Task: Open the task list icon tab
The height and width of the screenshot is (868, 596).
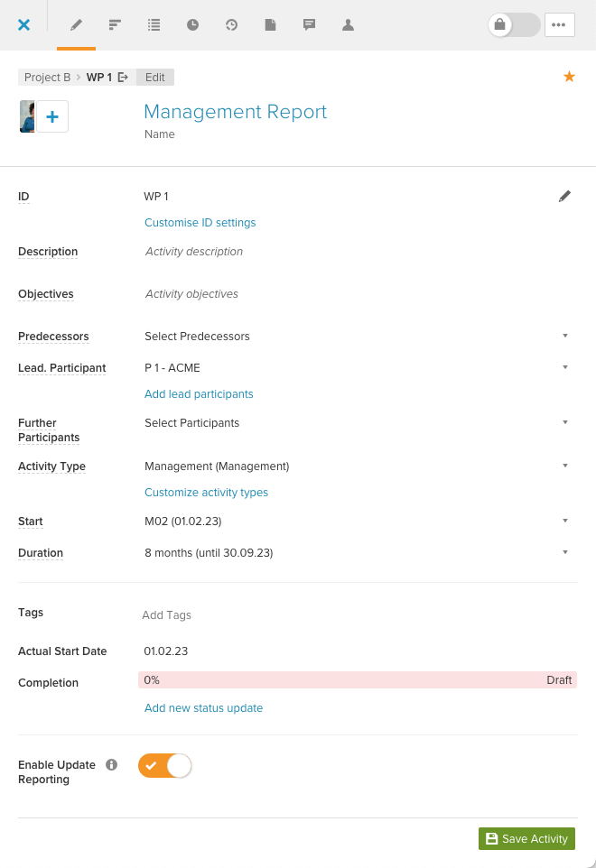Action: (x=154, y=25)
